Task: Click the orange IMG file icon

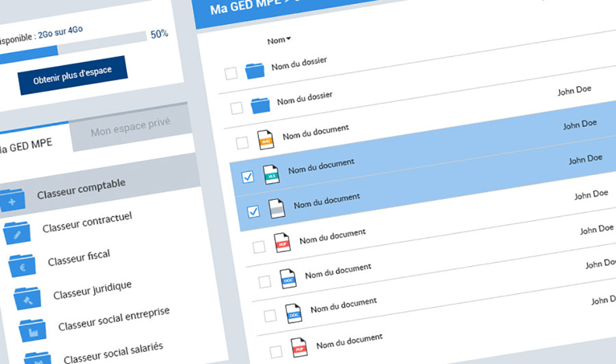Action: point(265,140)
